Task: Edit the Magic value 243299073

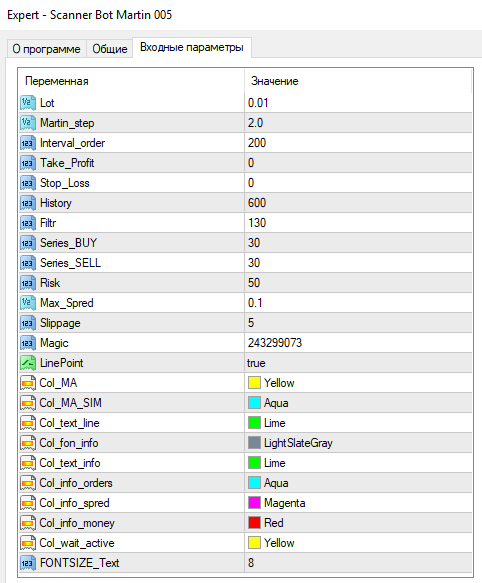Action: [358, 343]
